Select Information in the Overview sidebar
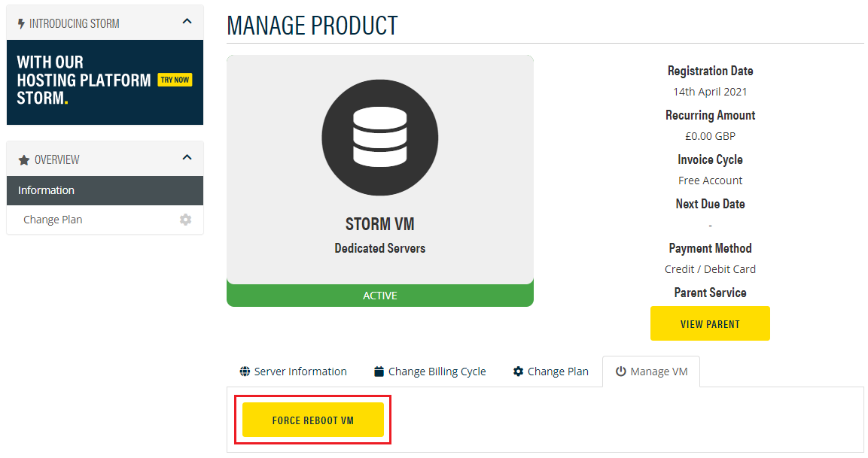Screen dimensions: 868x458 pos(105,190)
